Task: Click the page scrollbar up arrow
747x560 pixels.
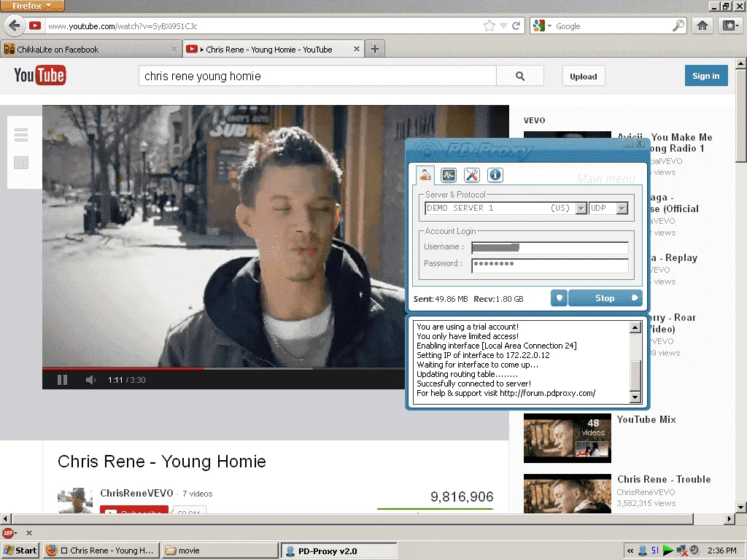Action: (x=741, y=63)
